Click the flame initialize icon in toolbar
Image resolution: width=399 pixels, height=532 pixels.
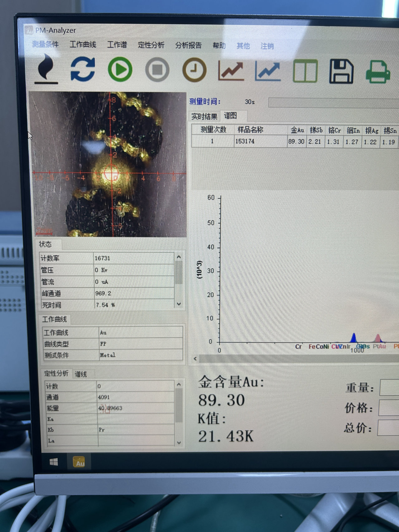point(46,69)
